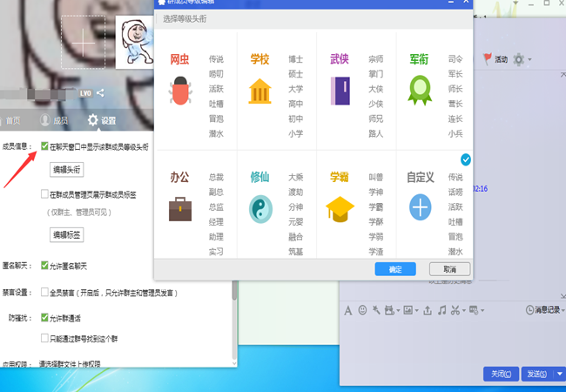Viewport: 566px width, 392px height.
Task: Toggle the blue checkmark on 自定义 card
Action: [x=466, y=159]
